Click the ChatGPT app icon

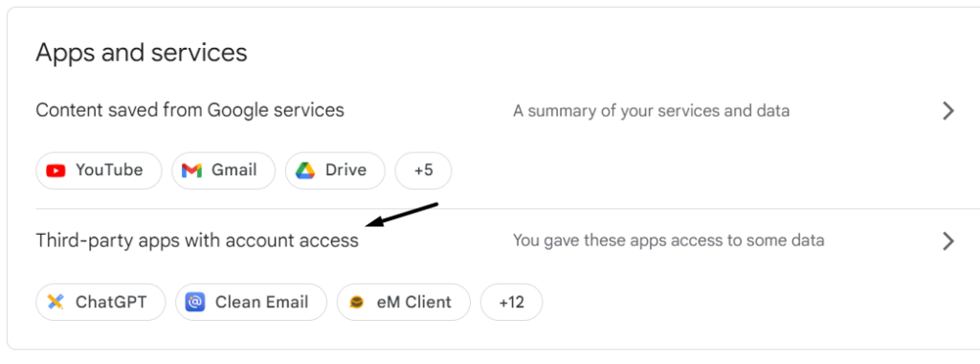(x=56, y=303)
